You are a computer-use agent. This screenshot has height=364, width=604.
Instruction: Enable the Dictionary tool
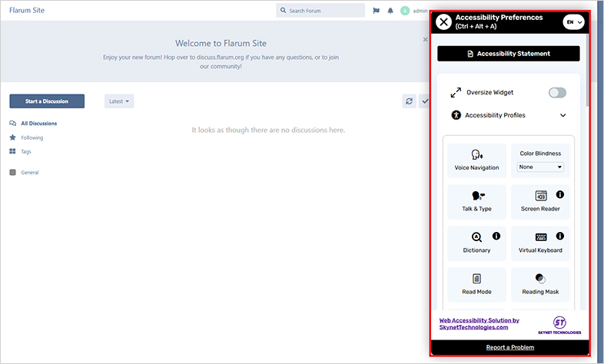(x=477, y=243)
